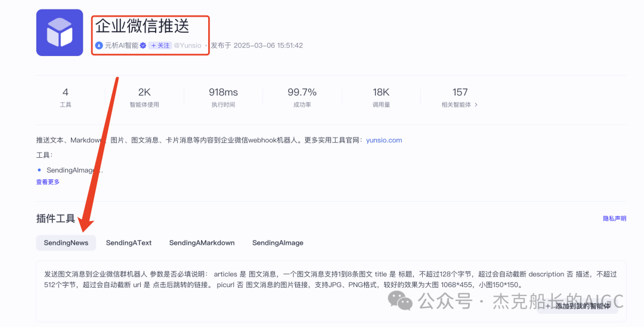644x327 pixels.
Task: Click the 企业微信推送 plugin title
Action: pos(142,26)
